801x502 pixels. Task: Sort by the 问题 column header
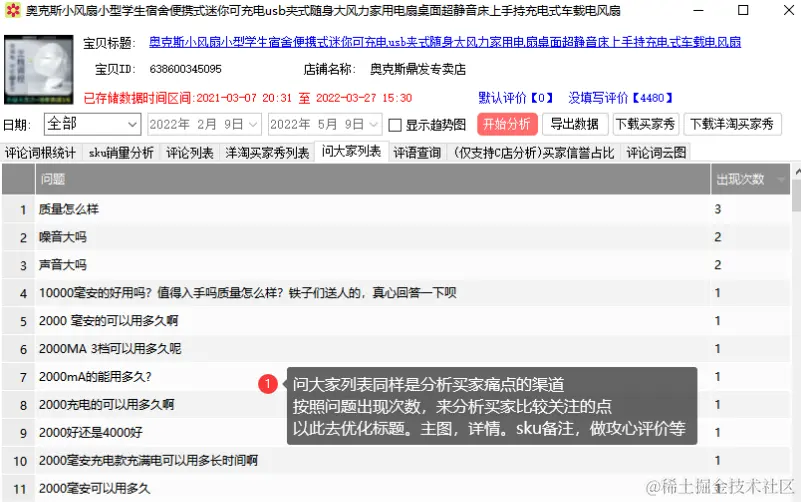[x=373, y=179]
